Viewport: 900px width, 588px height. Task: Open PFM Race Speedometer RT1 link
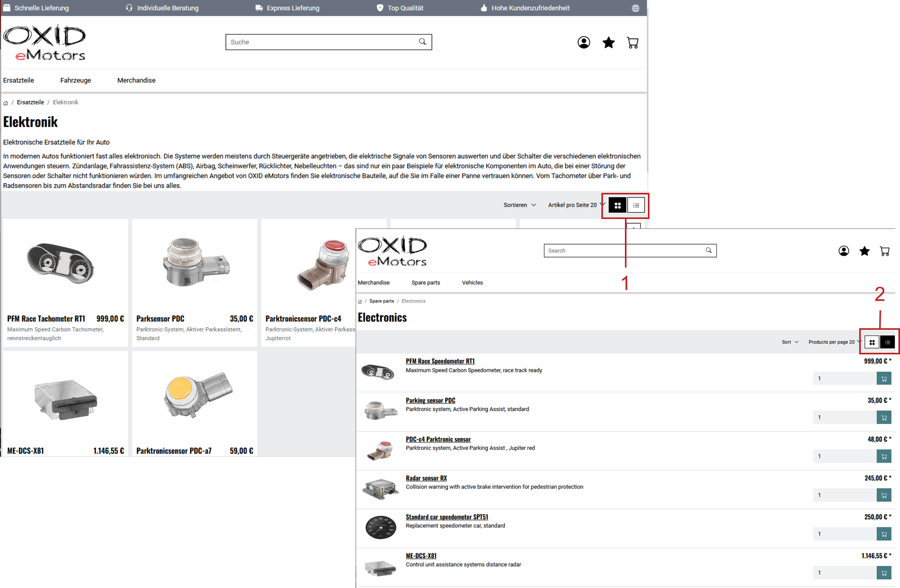[x=440, y=361]
